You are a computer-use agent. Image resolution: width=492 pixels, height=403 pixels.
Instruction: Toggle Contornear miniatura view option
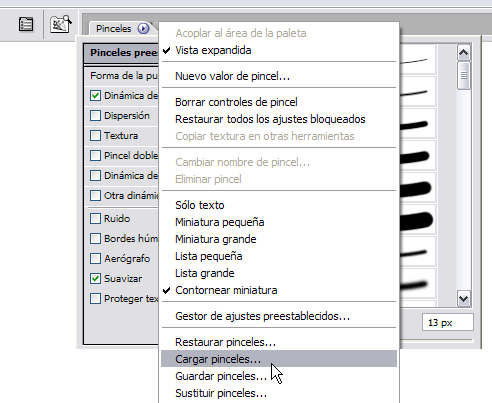279,290
